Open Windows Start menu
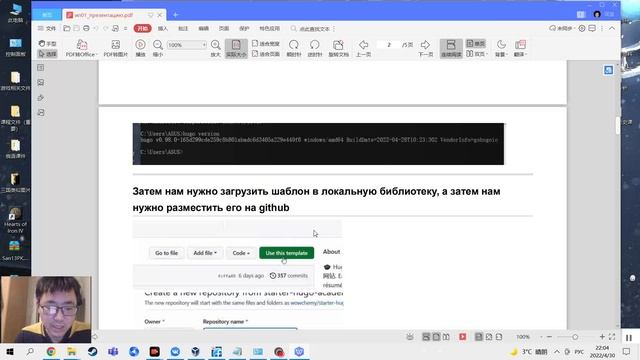Screen dimensions: 640x360 9,351
